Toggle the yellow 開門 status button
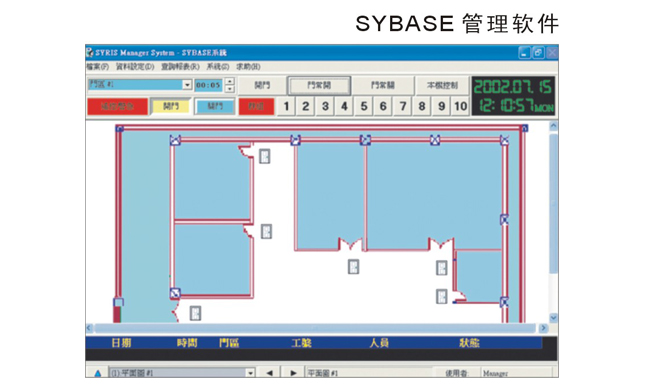The image size is (647, 391). click(x=171, y=106)
